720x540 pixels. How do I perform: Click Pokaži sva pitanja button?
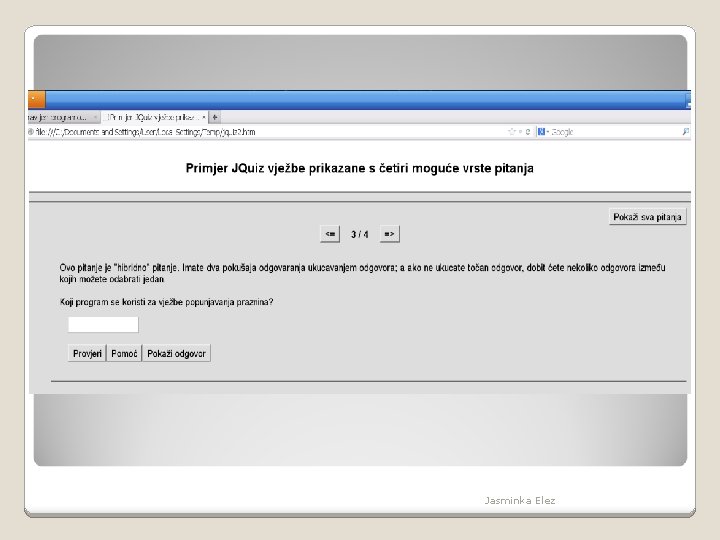click(647, 217)
